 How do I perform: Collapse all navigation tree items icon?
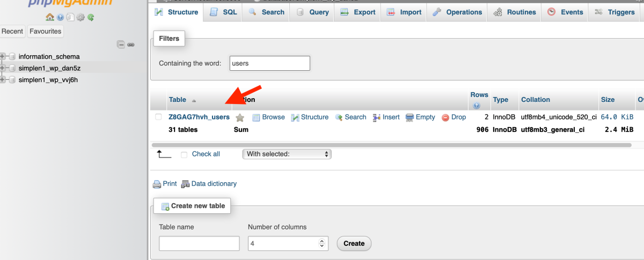(x=121, y=44)
